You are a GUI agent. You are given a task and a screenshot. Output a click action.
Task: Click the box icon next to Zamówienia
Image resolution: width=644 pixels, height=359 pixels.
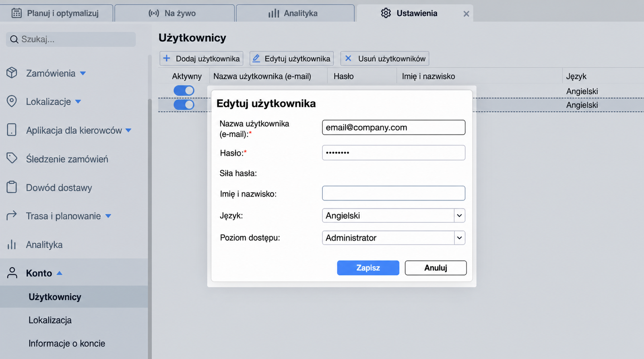12,73
